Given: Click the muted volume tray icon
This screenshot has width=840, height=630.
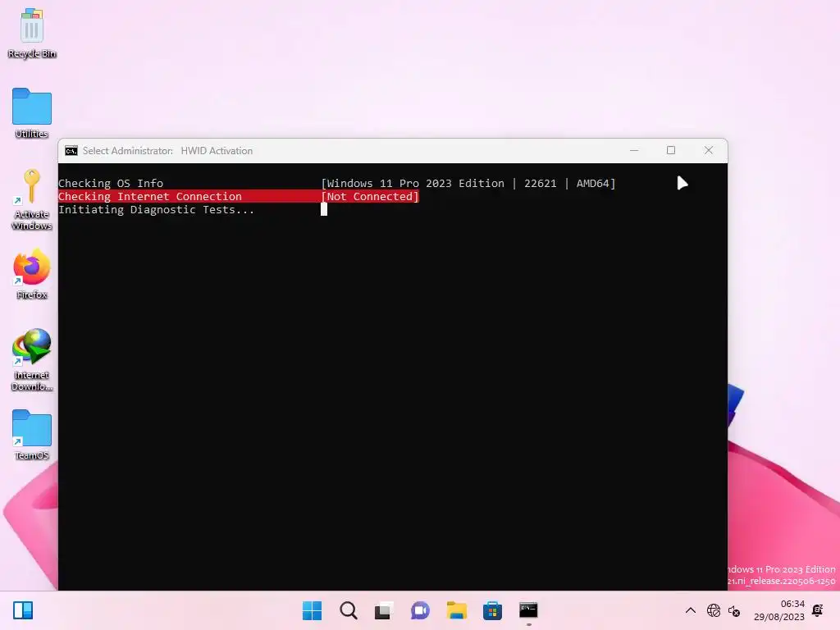Looking at the screenshot, I should [734, 610].
